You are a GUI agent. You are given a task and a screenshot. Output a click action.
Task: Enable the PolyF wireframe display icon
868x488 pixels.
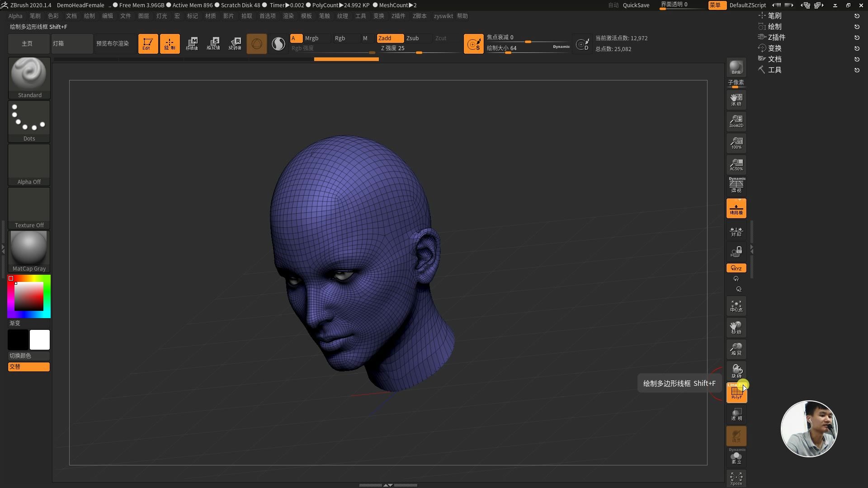pyautogui.click(x=736, y=392)
